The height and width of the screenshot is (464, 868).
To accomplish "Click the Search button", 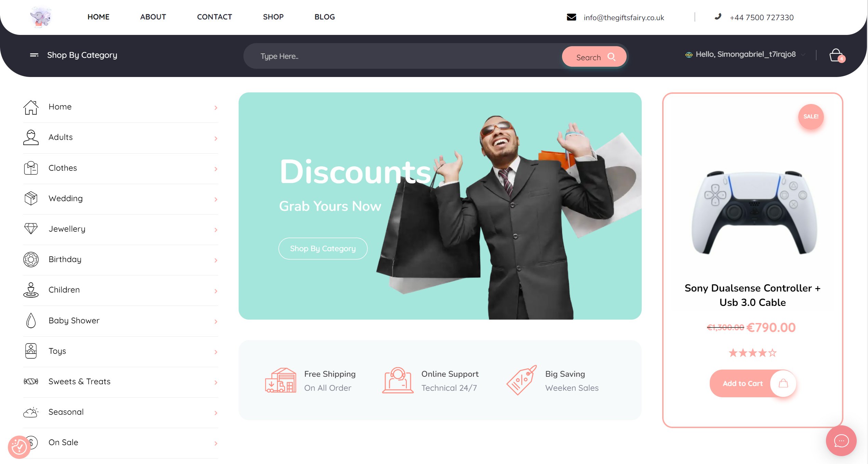I will pyautogui.click(x=594, y=56).
